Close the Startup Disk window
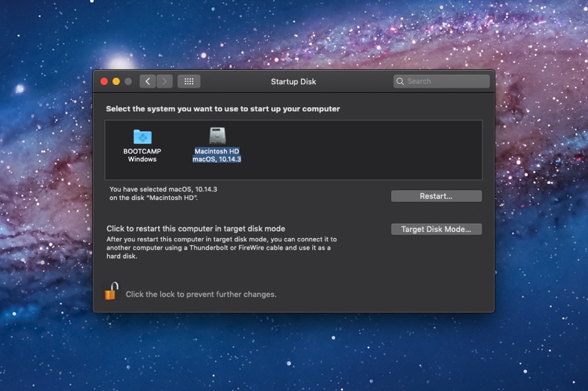Viewport: 588px width, 391px height. coord(105,82)
